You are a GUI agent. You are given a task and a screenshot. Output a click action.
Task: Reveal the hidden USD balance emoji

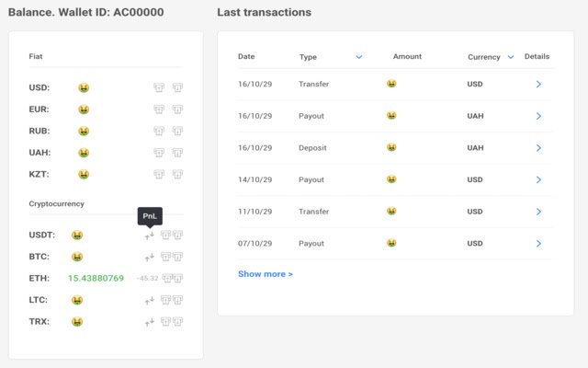(x=84, y=88)
